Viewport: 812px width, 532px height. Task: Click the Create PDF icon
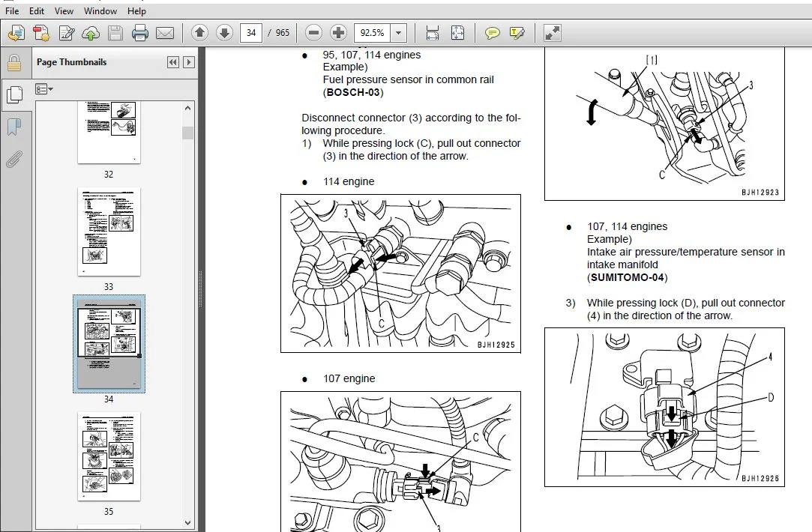coord(41,33)
